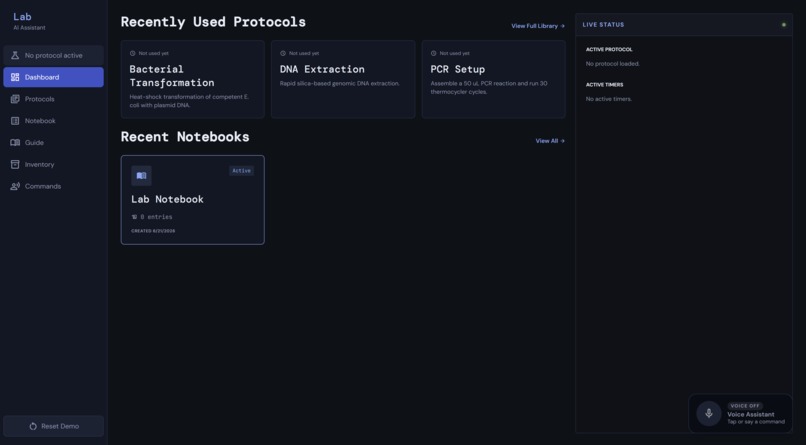Click the No active timers text
Image resolution: width=806 pixels, height=445 pixels.
609,99
